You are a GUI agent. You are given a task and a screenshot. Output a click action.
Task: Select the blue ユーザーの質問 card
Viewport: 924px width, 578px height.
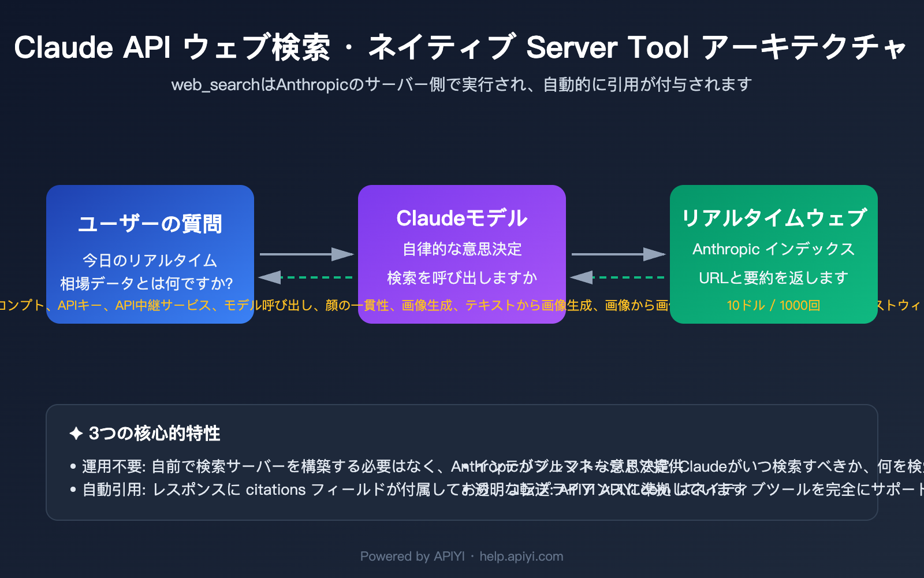coord(150,254)
